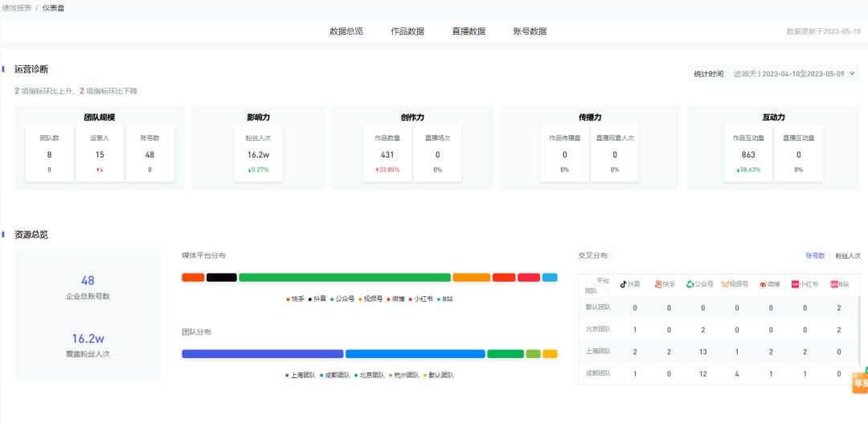Open the orange 年报 floating widget

860,382
